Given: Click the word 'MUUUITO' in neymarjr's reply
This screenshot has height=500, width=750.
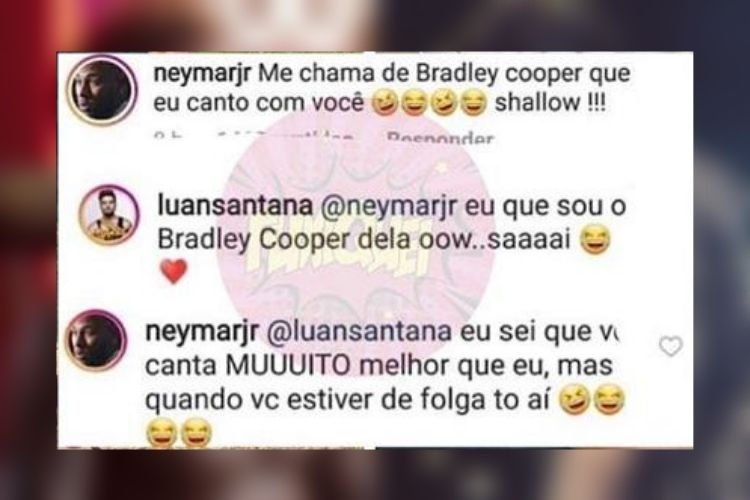Looking at the screenshot, I should pos(288,367).
